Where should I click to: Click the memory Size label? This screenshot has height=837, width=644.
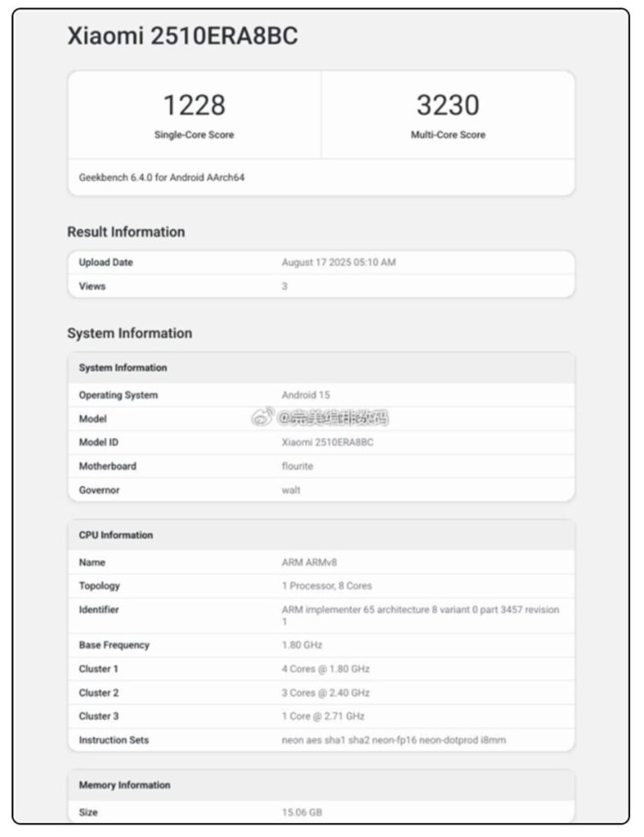pos(88,812)
